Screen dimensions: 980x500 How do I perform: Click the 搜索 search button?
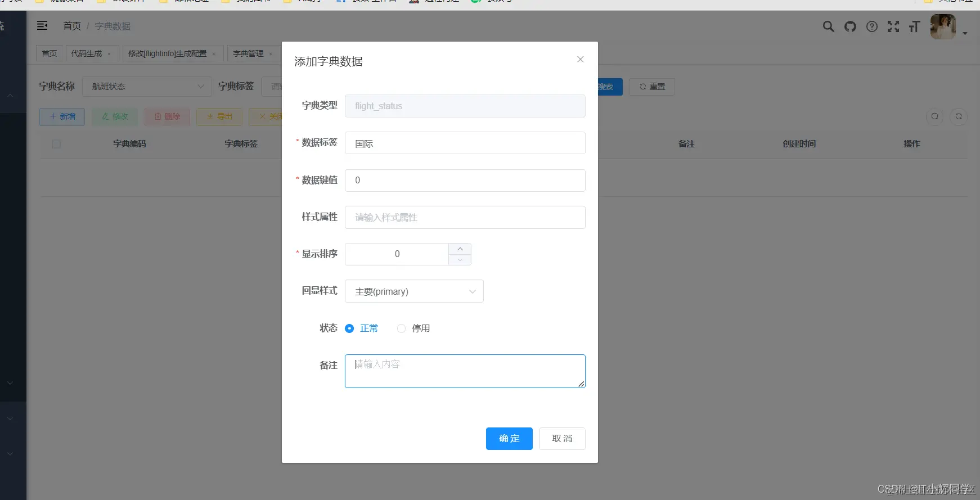point(610,87)
